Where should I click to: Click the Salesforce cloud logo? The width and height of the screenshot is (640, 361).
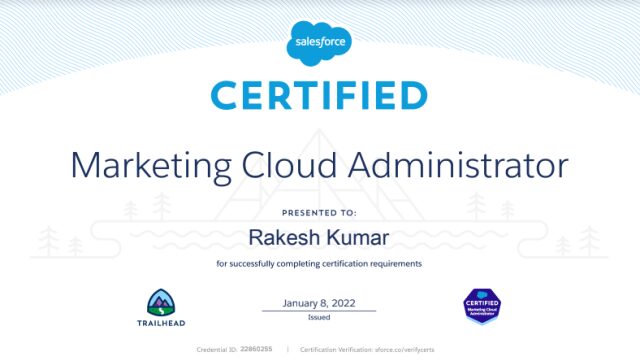click(319, 43)
